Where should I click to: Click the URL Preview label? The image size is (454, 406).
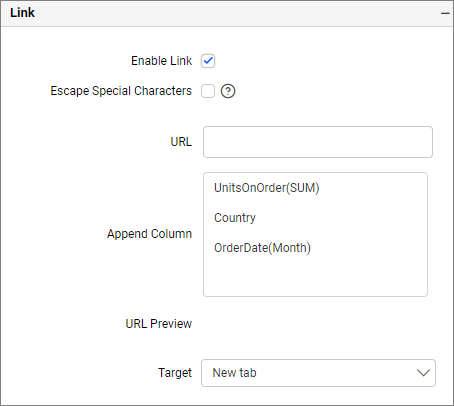[159, 324]
